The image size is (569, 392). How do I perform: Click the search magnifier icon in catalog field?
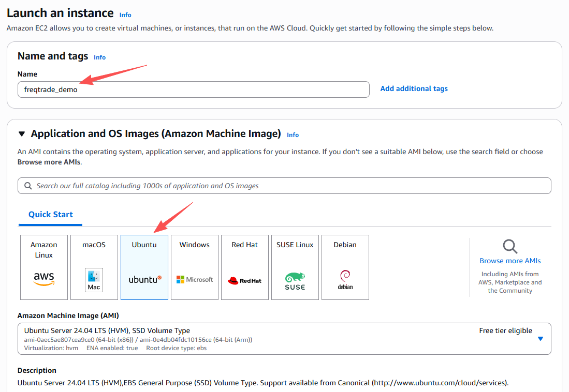[x=28, y=186]
